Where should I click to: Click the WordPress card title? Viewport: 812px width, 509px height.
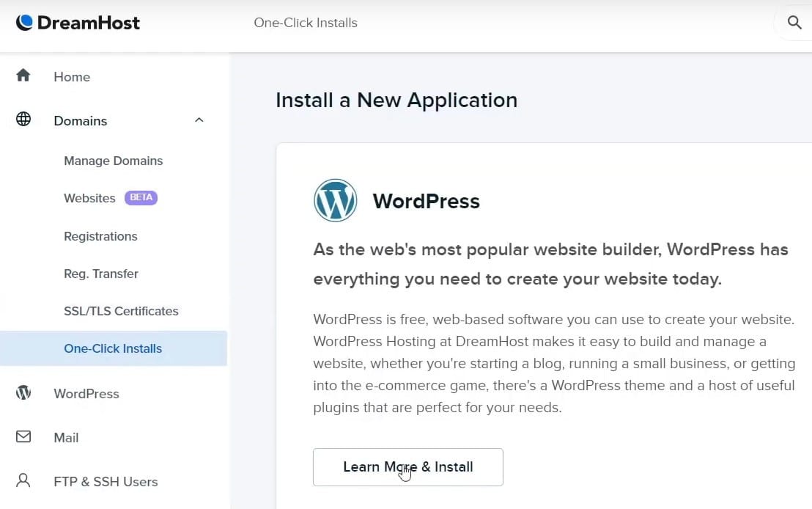pos(427,201)
